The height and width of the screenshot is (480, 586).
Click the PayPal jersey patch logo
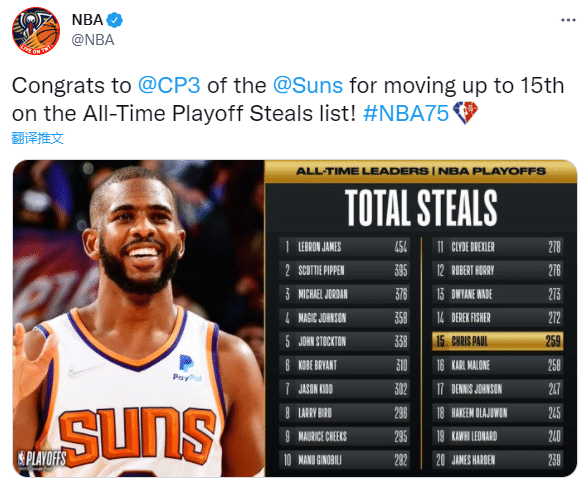[187, 368]
